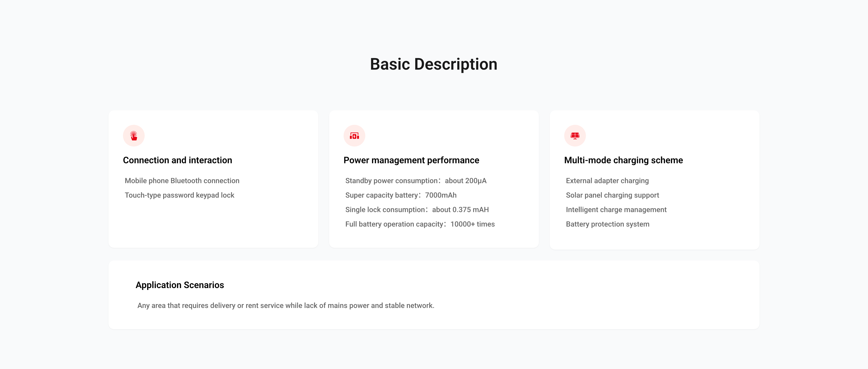
Task: Click the battery power management icon
Action: tap(354, 136)
